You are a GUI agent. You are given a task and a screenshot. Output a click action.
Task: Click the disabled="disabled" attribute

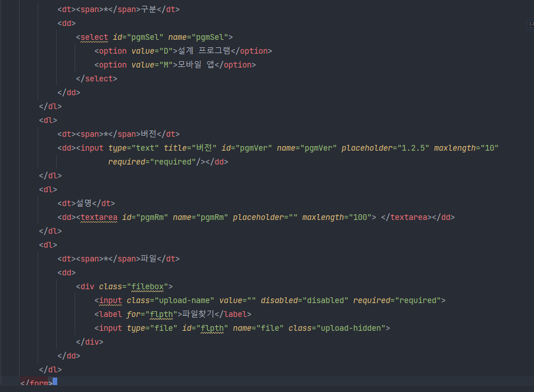pos(305,300)
